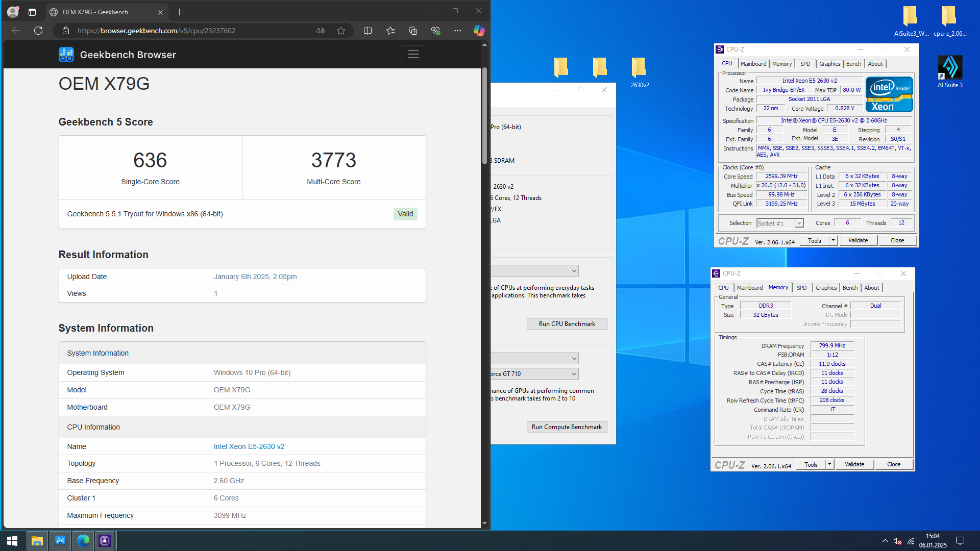The width and height of the screenshot is (980, 551).
Task: Click Close button in lower CPU-Z window
Action: click(x=894, y=464)
